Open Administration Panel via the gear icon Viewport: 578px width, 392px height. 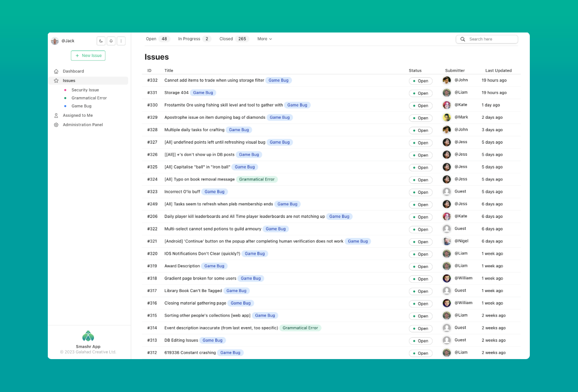click(56, 124)
